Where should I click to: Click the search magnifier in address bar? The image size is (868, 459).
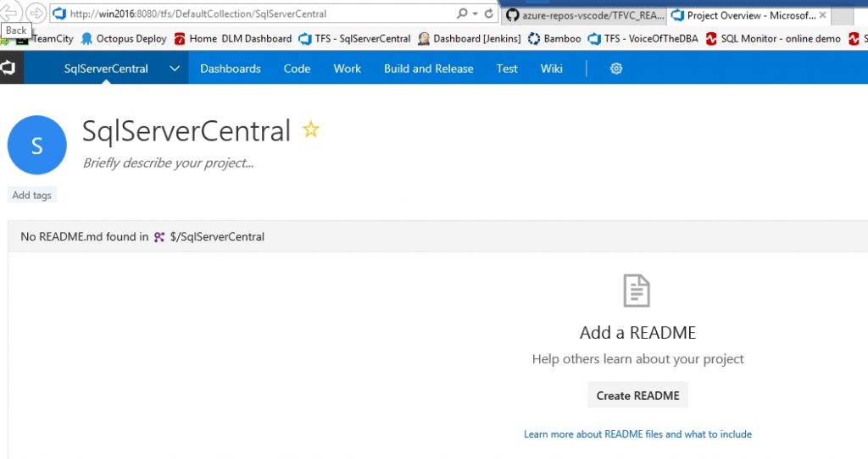pyautogui.click(x=462, y=14)
